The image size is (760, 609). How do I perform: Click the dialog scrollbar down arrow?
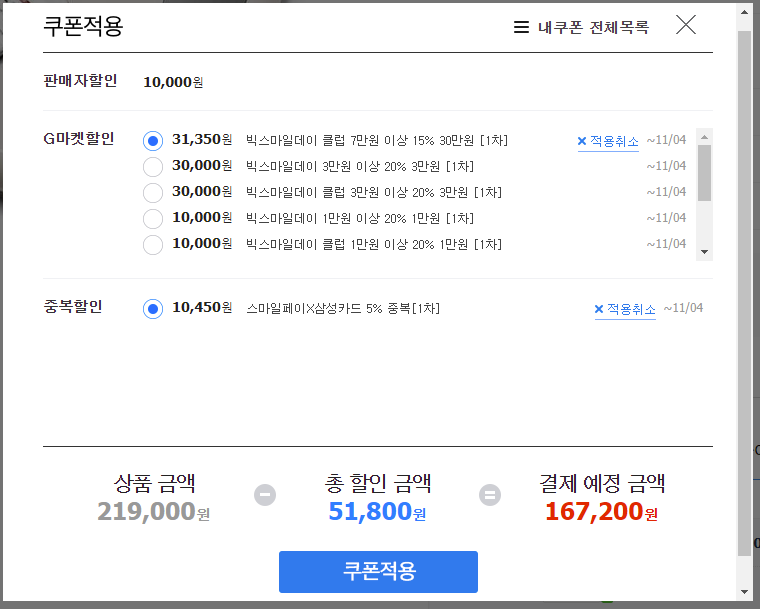tap(745, 592)
